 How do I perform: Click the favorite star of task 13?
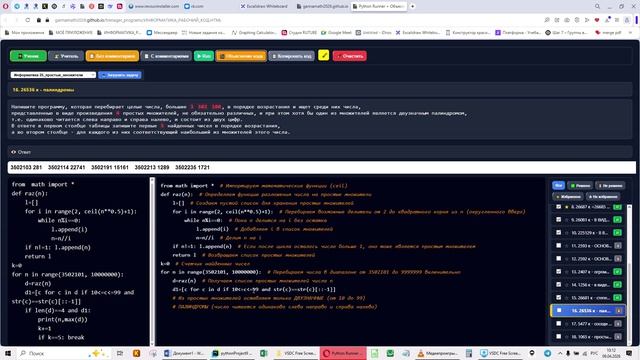coord(567,271)
